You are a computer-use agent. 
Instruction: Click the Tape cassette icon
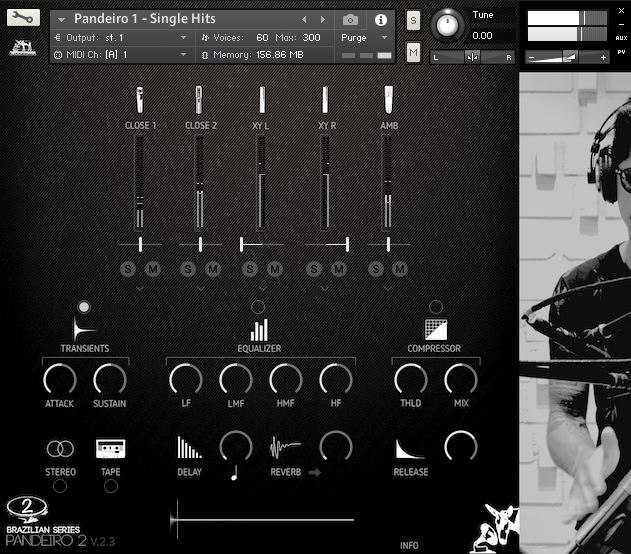[x=111, y=448]
